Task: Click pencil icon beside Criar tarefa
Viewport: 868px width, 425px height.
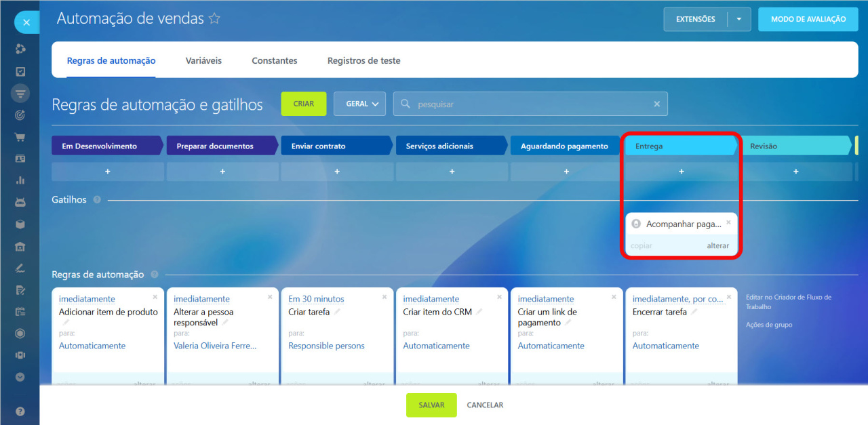Action: pyautogui.click(x=338, y=312)
